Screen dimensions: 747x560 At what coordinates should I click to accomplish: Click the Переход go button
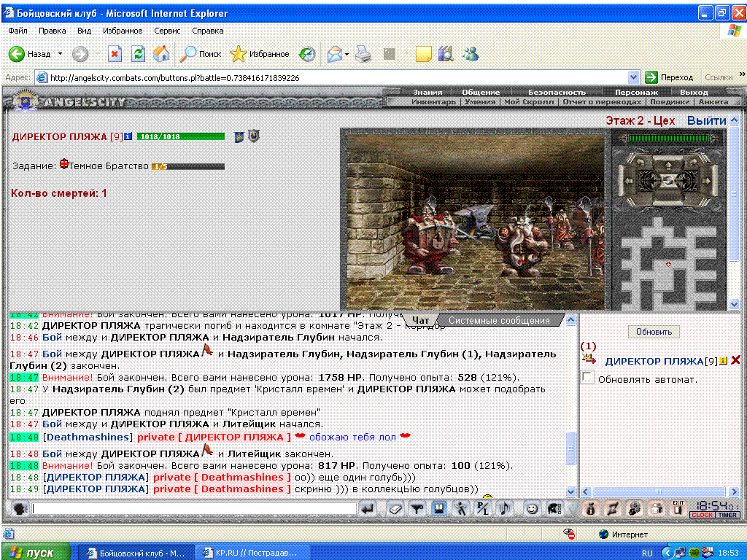(670, 77)
